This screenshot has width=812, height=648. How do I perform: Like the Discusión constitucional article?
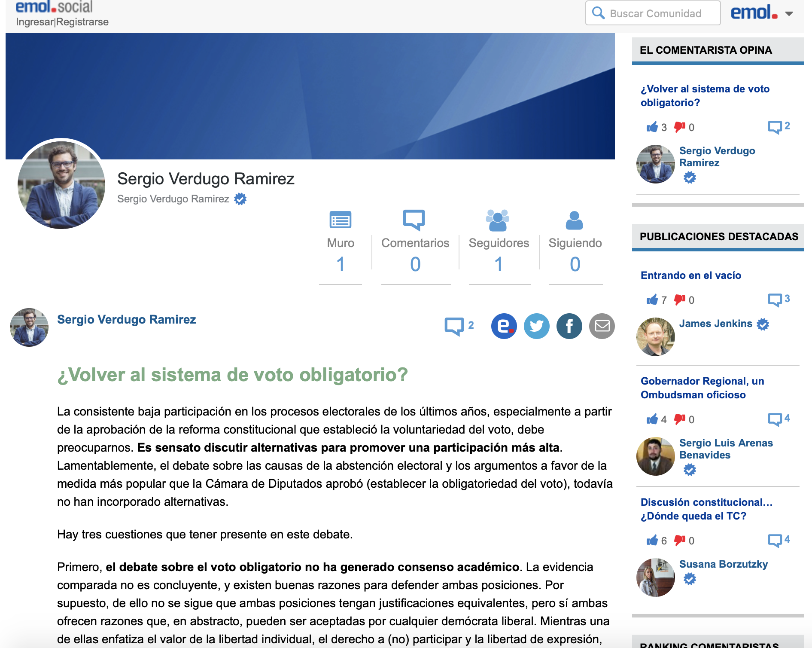[652, 540]
